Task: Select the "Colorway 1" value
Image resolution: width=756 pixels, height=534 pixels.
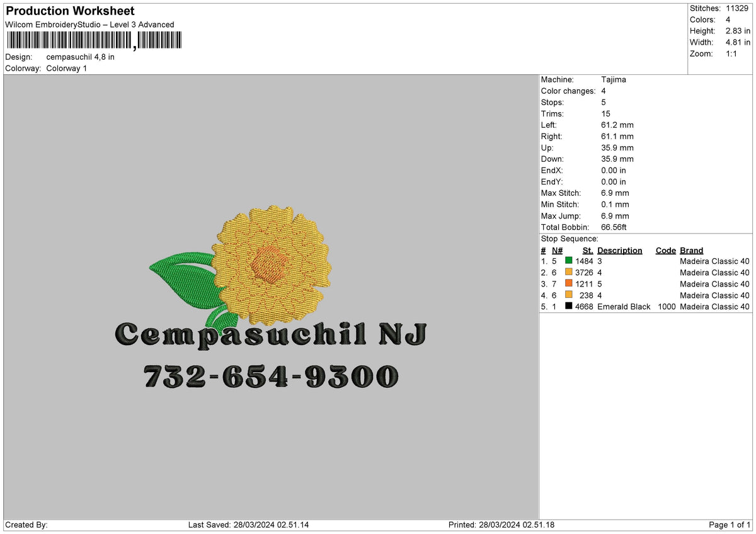Action: point(67,69)
